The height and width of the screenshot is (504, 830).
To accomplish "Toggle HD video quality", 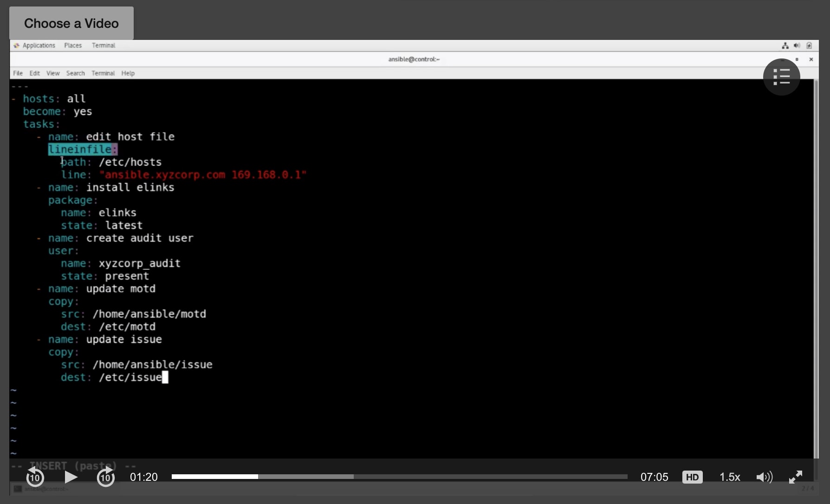I will pyautogui.click(x=692, y=477).
